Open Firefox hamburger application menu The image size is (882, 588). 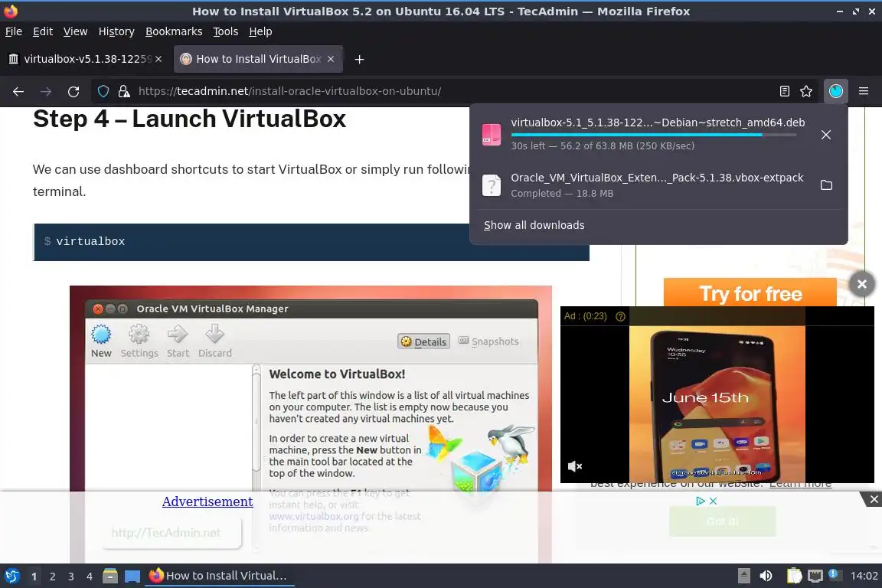[x=864, y=91]
